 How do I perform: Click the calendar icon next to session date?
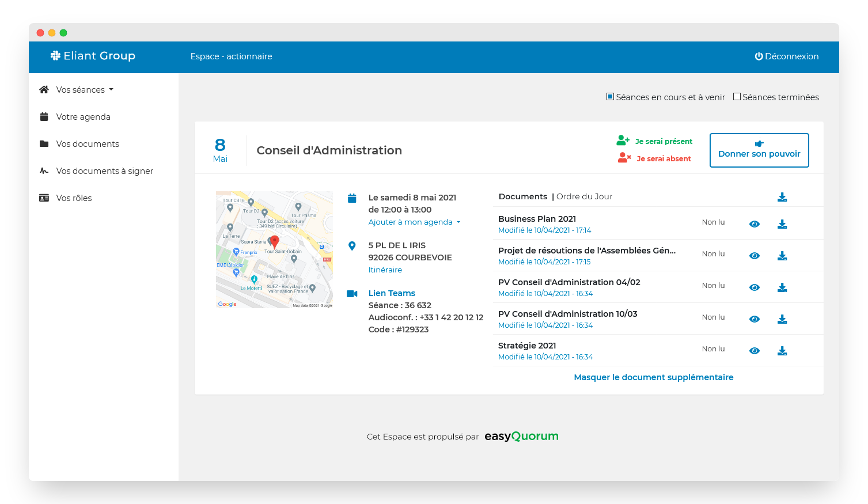click(352, 198)
